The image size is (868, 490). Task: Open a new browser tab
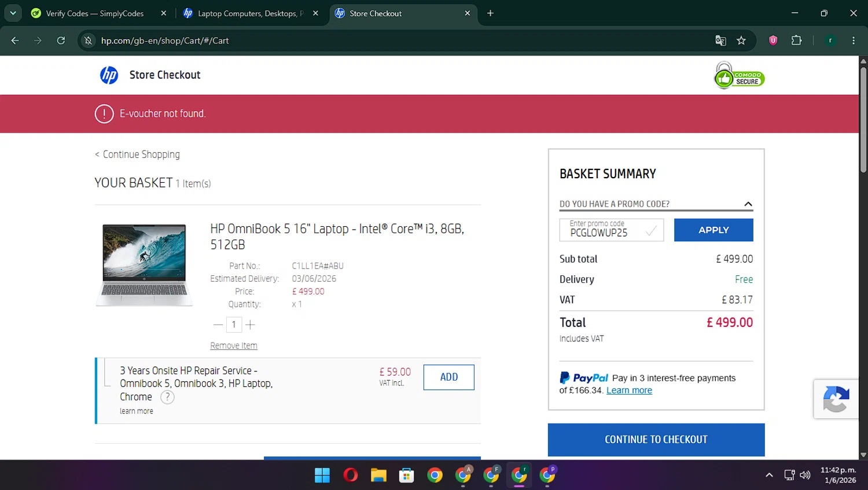point(490,13)
